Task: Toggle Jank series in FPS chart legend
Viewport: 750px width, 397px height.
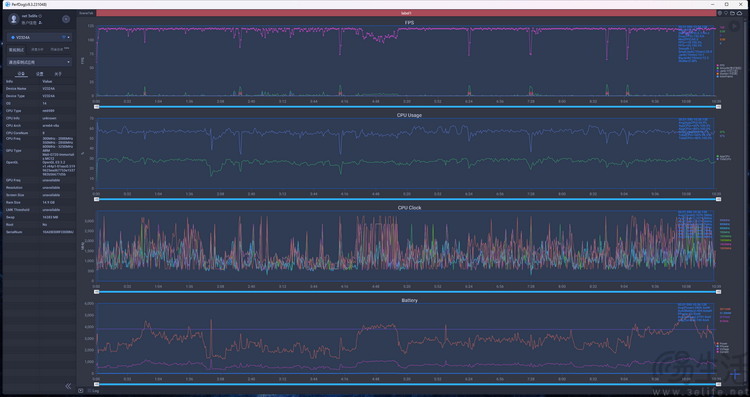Action: coord(727,71)
